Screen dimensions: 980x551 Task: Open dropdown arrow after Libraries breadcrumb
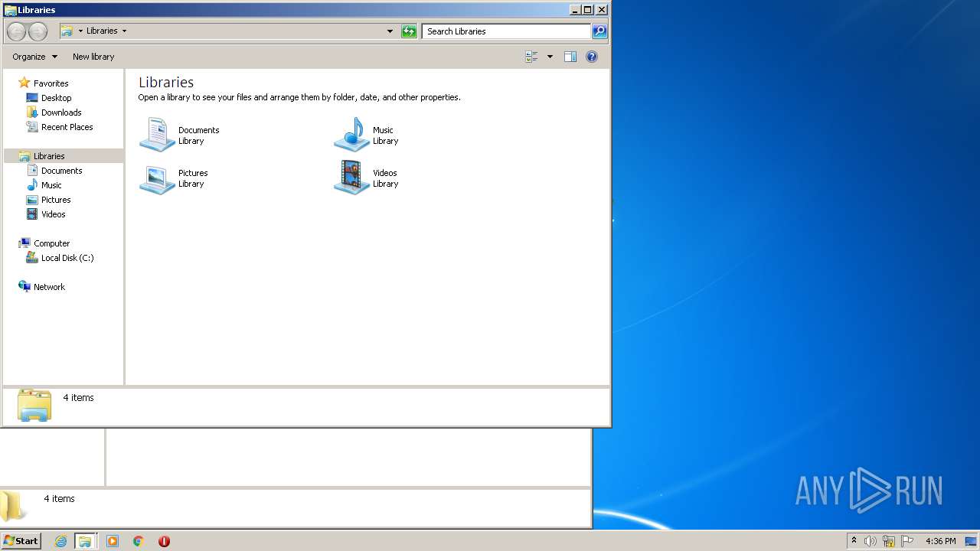point(124,31)
